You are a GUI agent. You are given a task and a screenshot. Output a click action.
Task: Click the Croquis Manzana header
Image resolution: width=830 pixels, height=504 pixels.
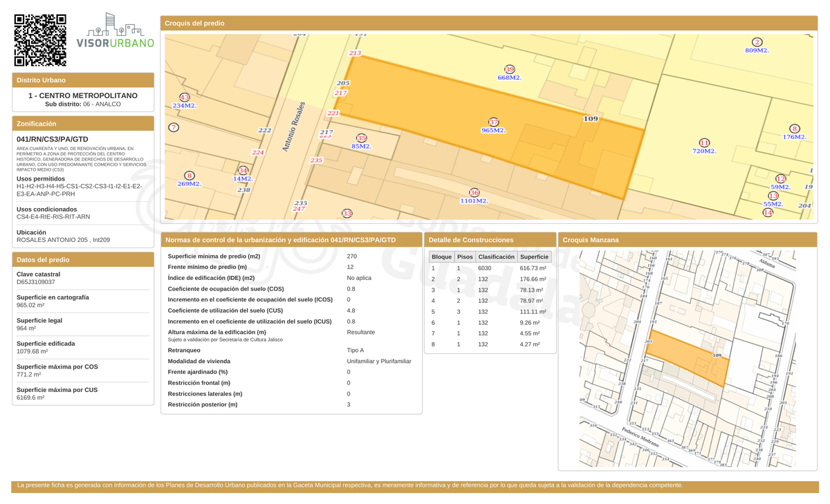coord(688,240)
